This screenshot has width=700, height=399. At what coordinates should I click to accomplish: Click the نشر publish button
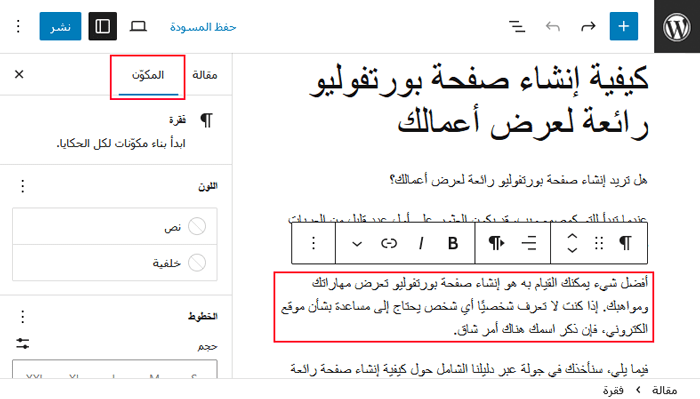[x=60, y=26]
